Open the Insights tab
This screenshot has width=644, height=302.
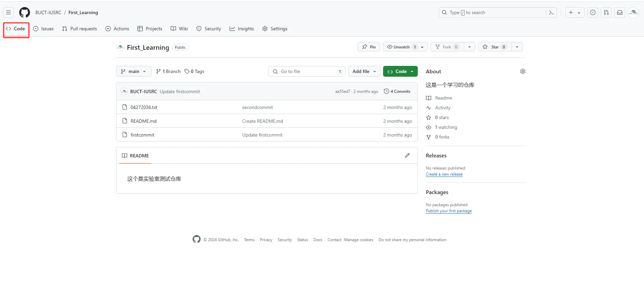242,29
